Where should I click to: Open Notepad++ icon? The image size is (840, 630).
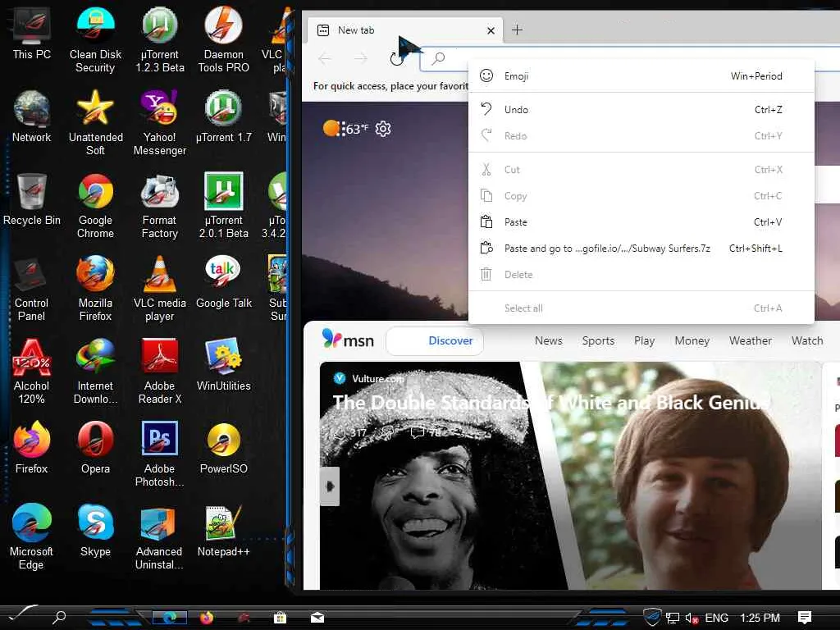point(223,530)
